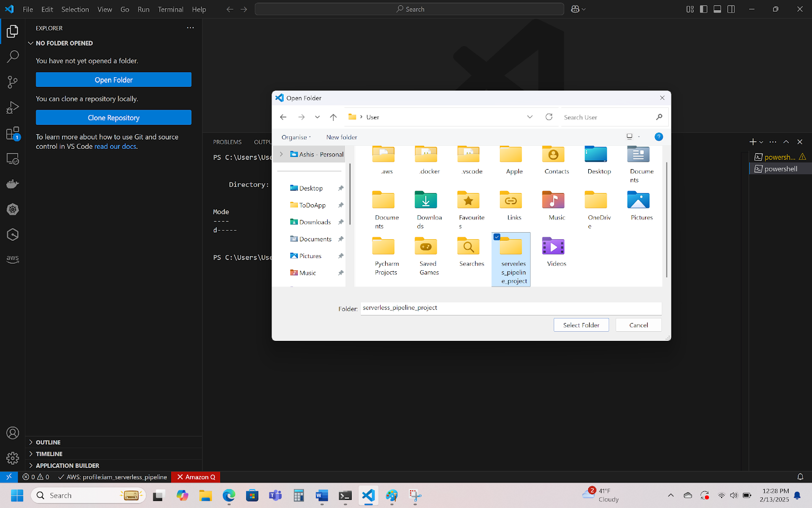Screen dimensions: 812x508
Task: Uncheck the serverless_pipeline_project folder checkbox
Action: point(497,237)
